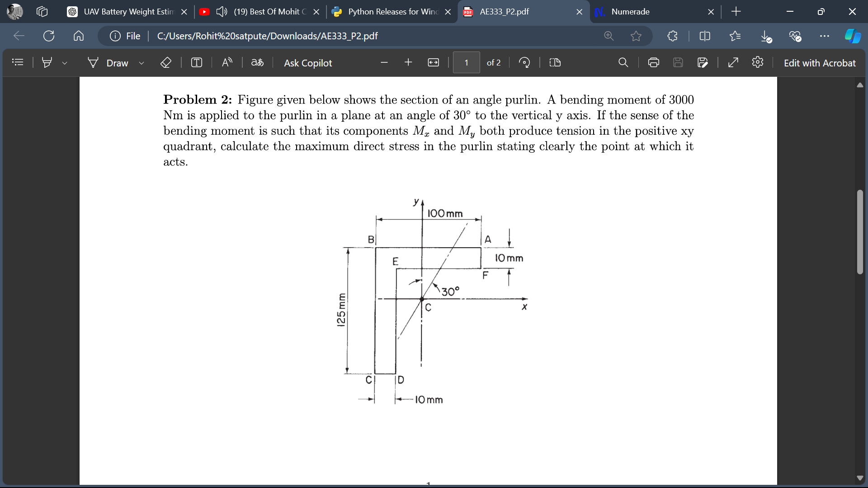The width and height of the screenshot is (868, 488).
Task: Start Read aloud for the PDF
Action: point(227,62)
